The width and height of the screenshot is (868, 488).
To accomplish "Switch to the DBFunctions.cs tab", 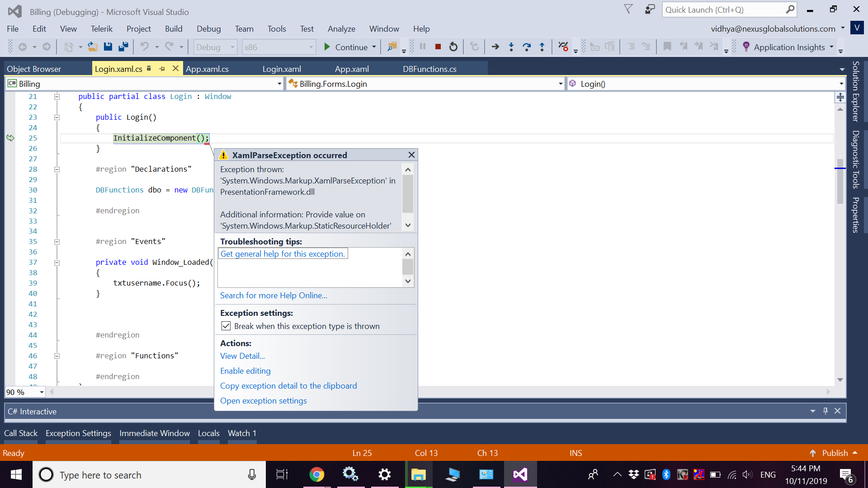I will (429, 69).
